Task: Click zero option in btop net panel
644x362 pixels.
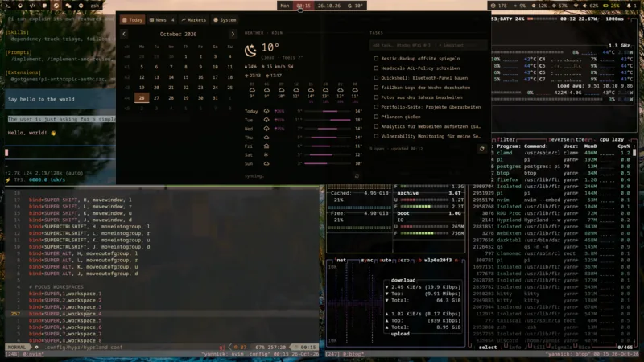Action: click(x=403, y=260)
